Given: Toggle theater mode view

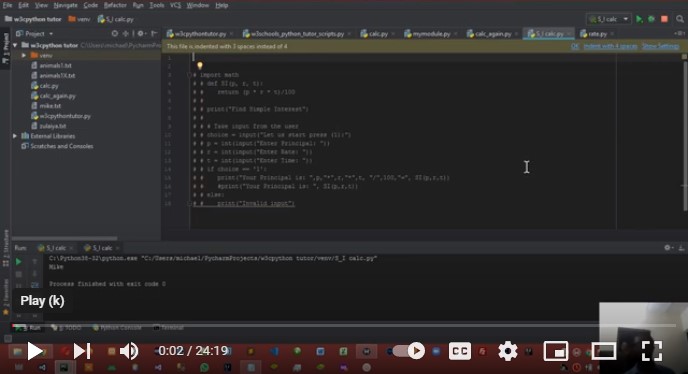Looking at the screenshot, I should pos(603,351).
